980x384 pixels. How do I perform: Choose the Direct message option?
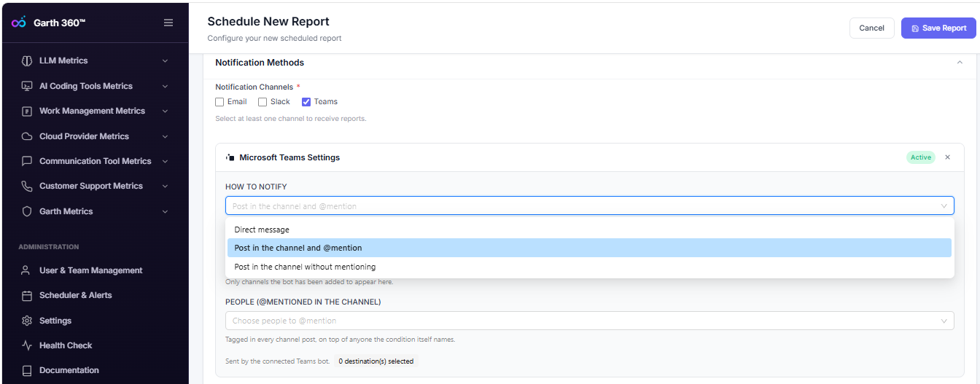tap(589, 230)
